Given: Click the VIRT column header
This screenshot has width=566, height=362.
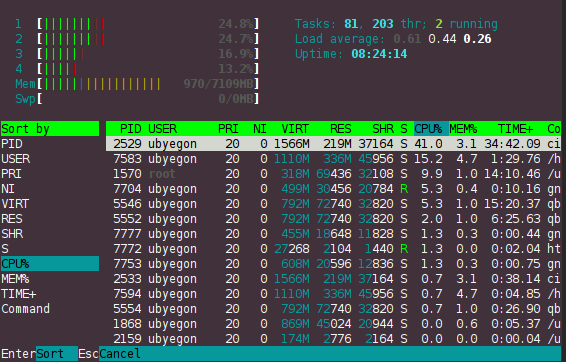Looking at the screenshot, I should click(x=295, y=129).
